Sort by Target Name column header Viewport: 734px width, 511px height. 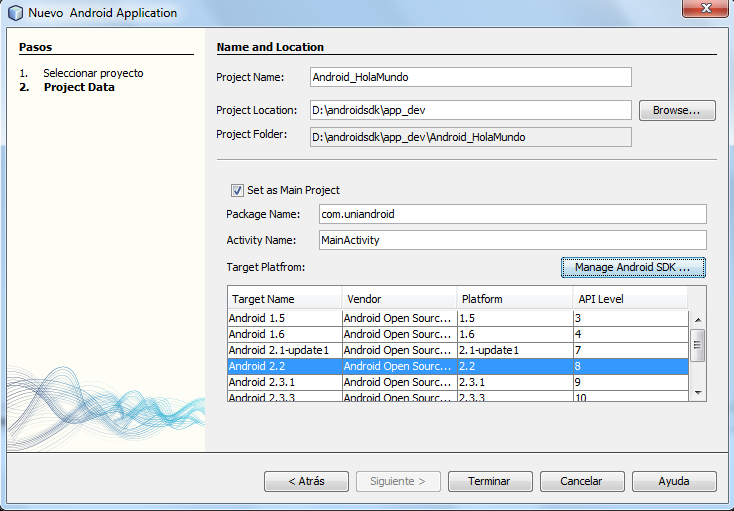[x=284, y=299]
